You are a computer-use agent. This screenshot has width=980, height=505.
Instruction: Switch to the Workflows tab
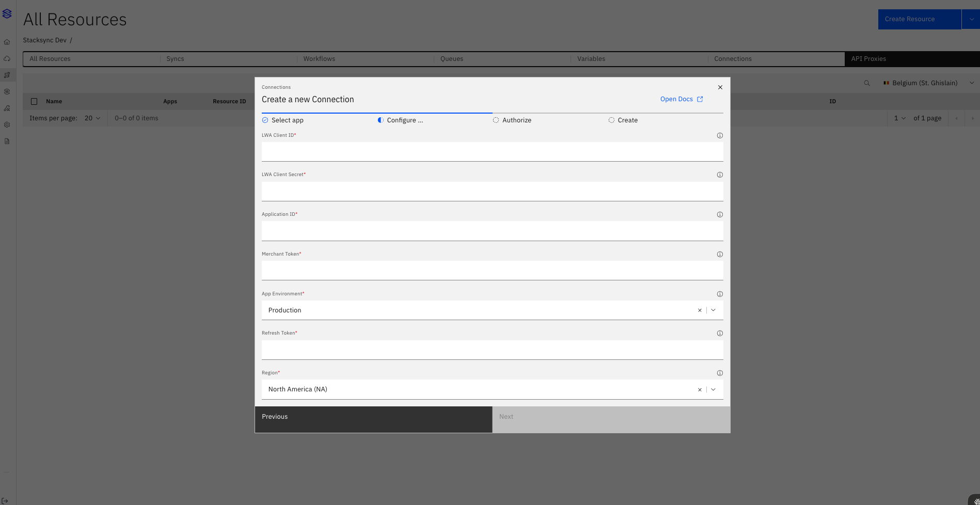[319, 59]
